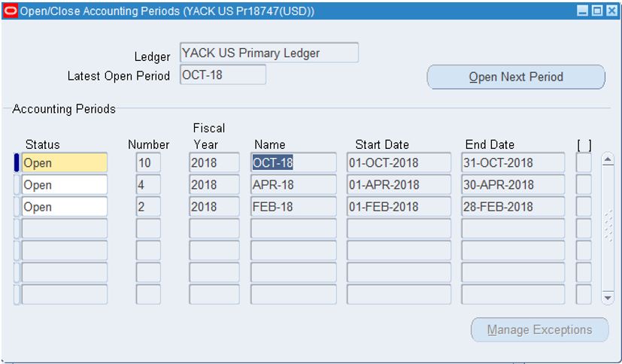Select the FEB-18 period name cell

(x=293, y=207)
